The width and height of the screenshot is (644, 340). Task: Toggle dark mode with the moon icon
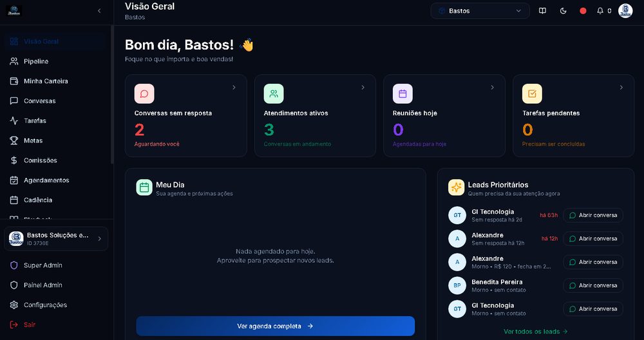563,11
